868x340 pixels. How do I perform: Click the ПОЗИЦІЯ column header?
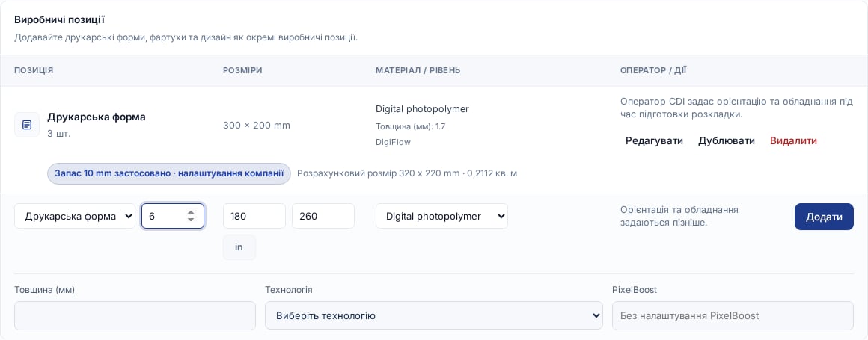(34, 71)
